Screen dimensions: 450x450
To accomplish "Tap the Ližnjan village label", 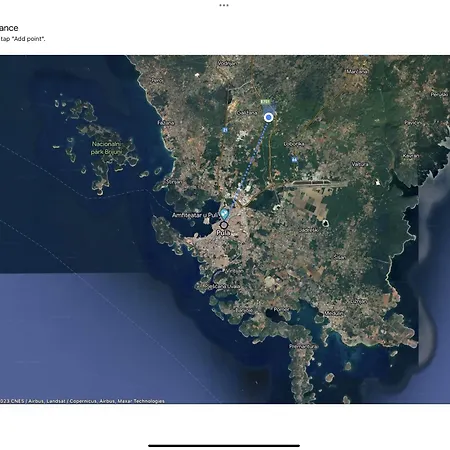I will click(x=358, y=301).
